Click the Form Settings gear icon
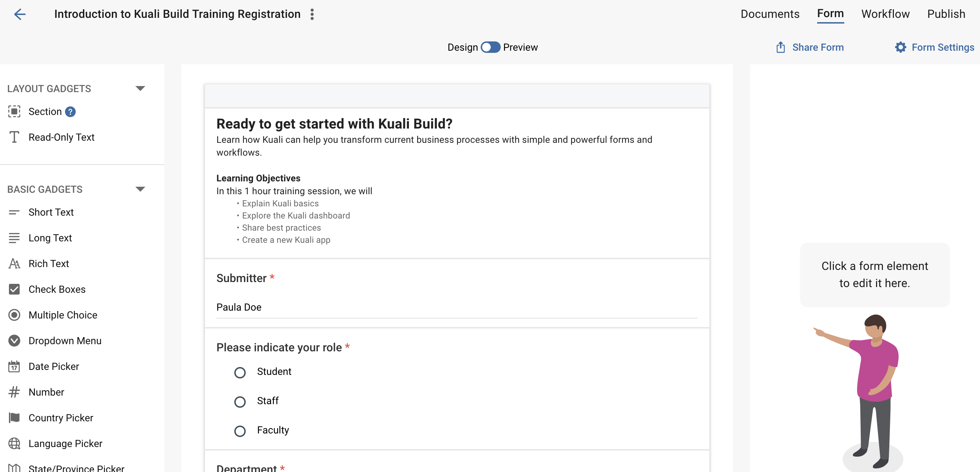 pyautogui.click(x=900, y=47)
